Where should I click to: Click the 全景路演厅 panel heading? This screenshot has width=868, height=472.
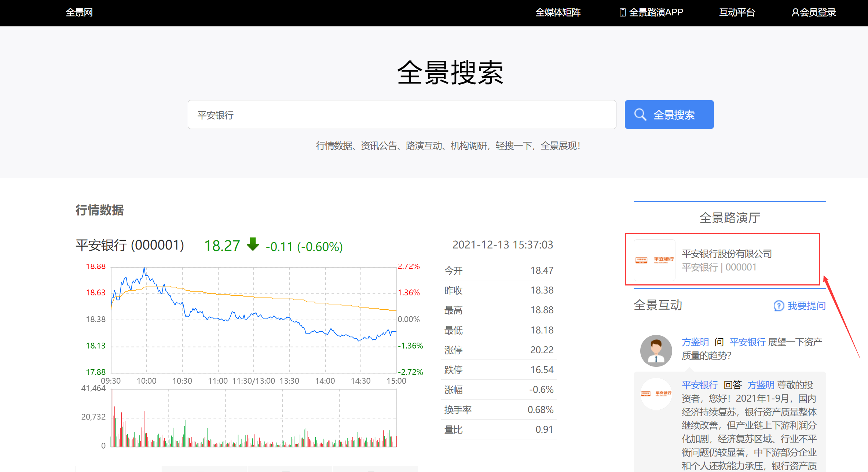[730, 218]
